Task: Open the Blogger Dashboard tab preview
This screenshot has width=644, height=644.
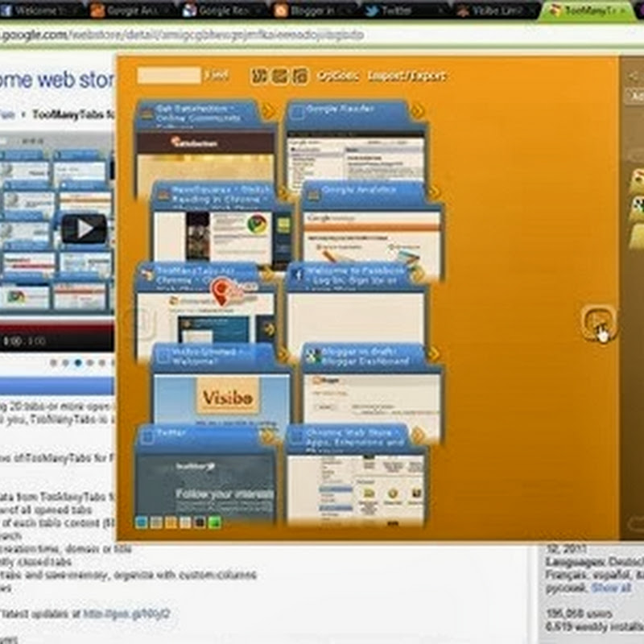Action: [x=372, y=398]
